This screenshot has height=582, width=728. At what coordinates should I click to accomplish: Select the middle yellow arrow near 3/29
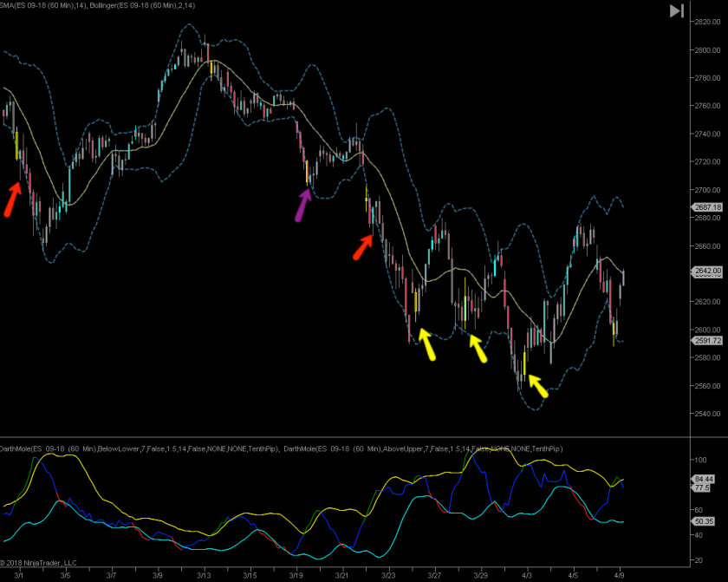pos(478,348)
